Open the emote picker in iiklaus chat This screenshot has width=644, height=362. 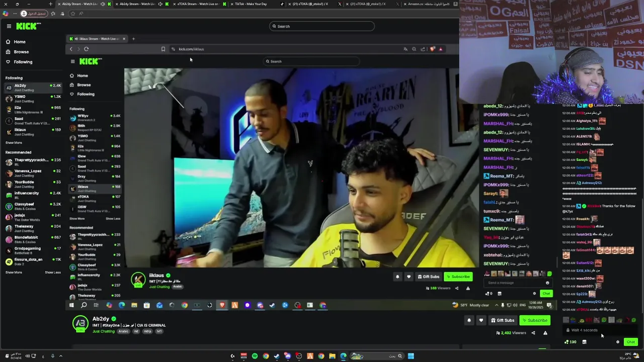[x=547, y=283]
